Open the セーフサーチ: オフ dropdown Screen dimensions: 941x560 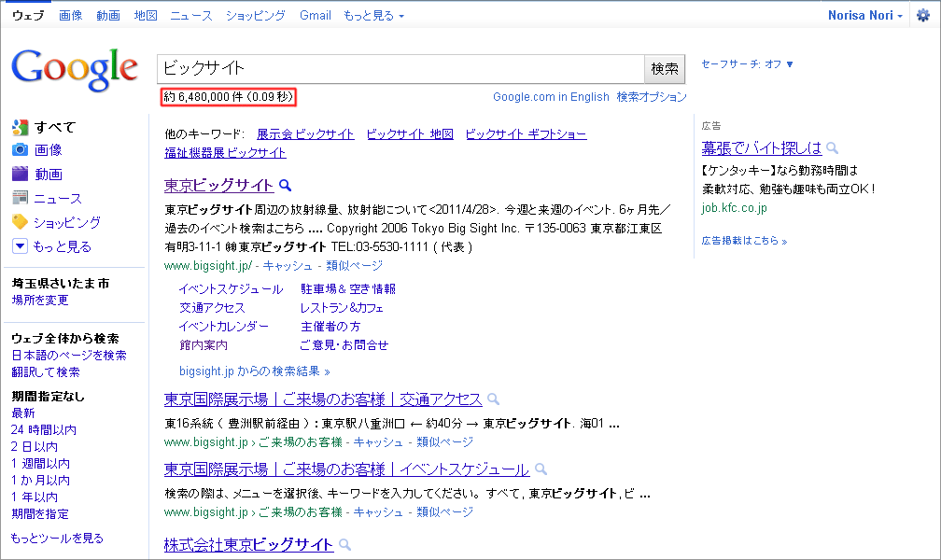click(x=747, y=64)
